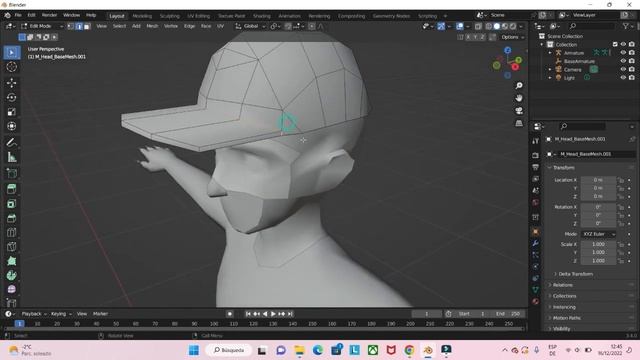The height and width of the screenshot is (360, 640).
Task: Open the Object Data mesh properties tab
Action: coord(536,289)
